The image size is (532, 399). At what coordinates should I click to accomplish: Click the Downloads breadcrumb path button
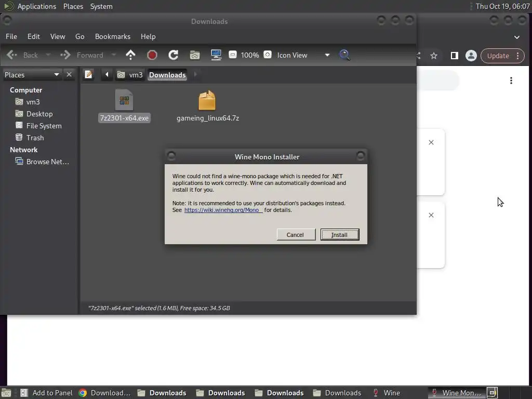point(167,75)
